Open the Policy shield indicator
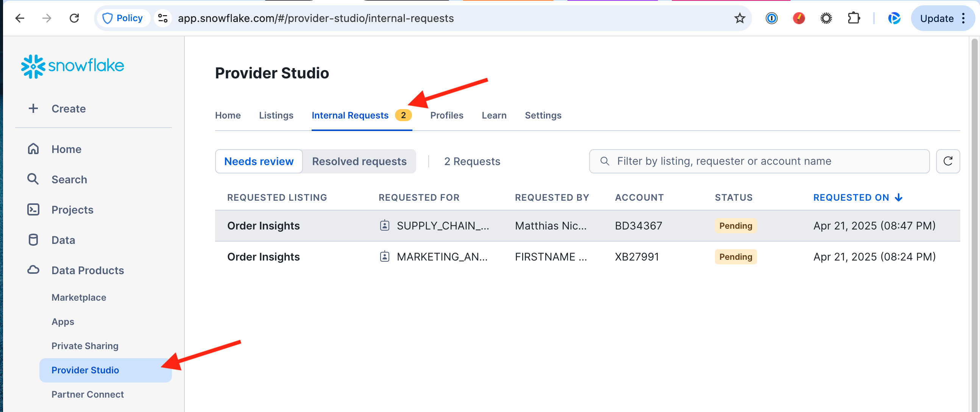Screen dimensions: 980x412 click(x=123, y=18)
